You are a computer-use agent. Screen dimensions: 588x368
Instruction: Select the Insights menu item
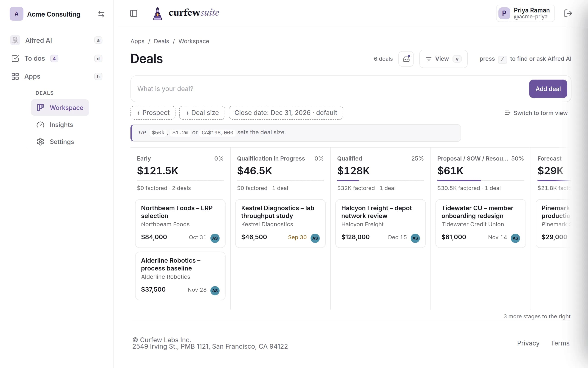pyautogui.click(x=60, y=125)
